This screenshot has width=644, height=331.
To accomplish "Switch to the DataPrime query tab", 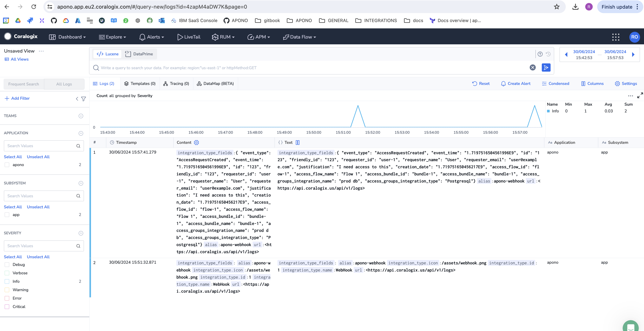I will tap(139, 54).
